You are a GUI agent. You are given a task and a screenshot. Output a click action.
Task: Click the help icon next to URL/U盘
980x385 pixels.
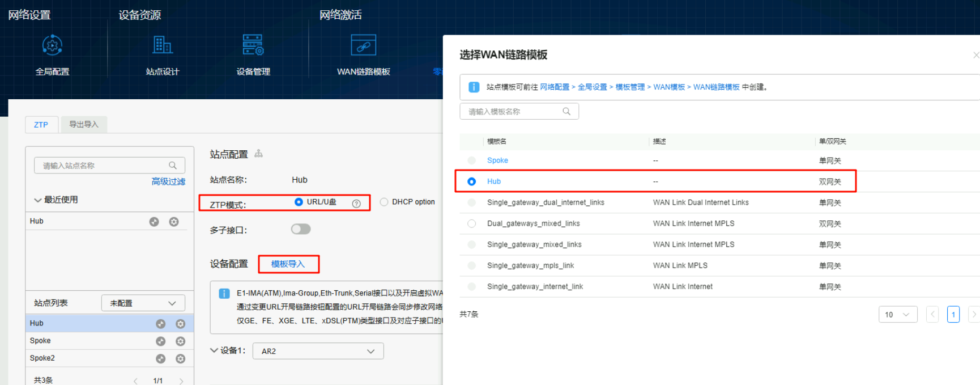[x=356, y=204]
